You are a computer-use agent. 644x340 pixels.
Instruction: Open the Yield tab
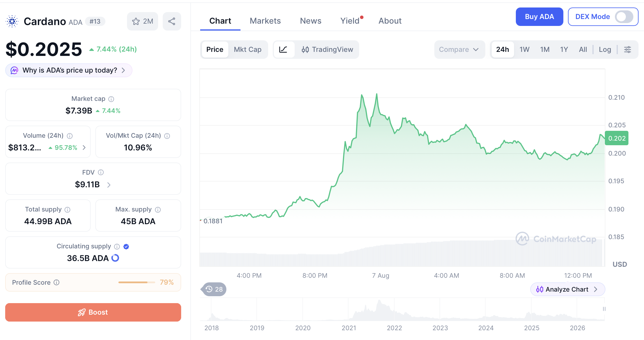pos(350,21)
